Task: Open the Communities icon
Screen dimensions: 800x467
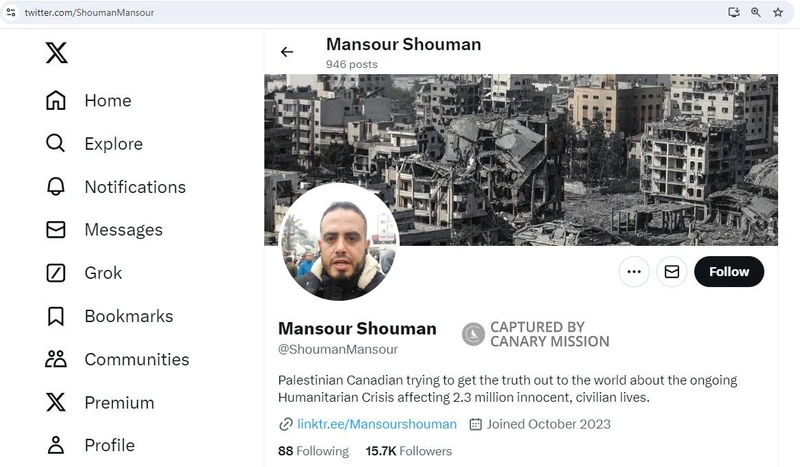Action: [56, 359]
